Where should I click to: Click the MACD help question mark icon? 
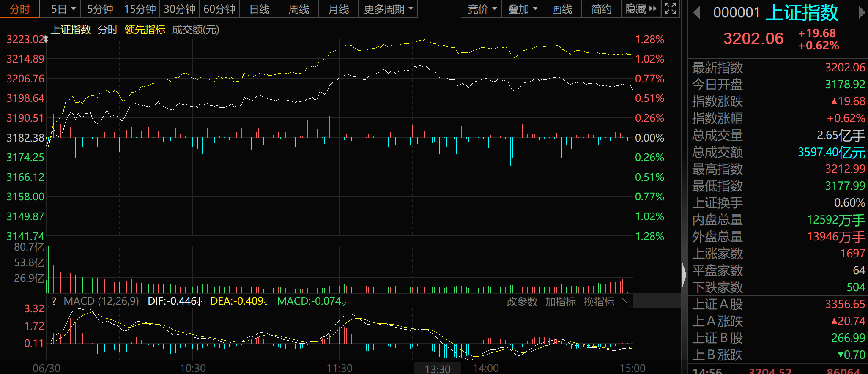click(54, 301)
